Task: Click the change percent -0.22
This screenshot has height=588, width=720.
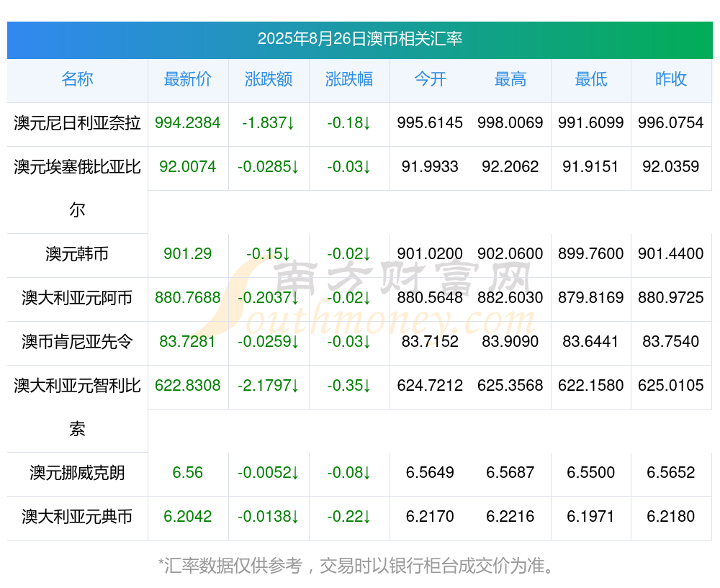Action: [x=349, y=517]
